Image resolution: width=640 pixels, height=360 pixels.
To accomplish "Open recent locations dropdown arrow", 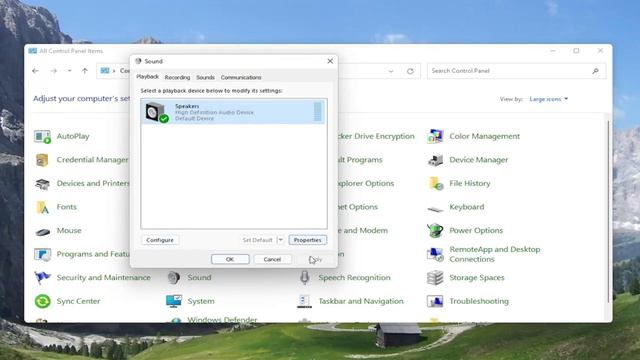I will pos(69,71).
